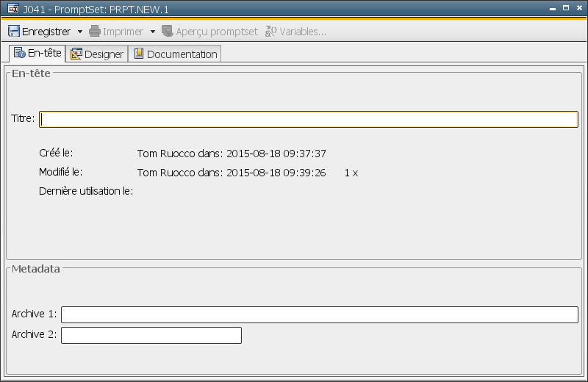Click into the Archive 1 field
588x382 pixels.
[x=320, y=314]
